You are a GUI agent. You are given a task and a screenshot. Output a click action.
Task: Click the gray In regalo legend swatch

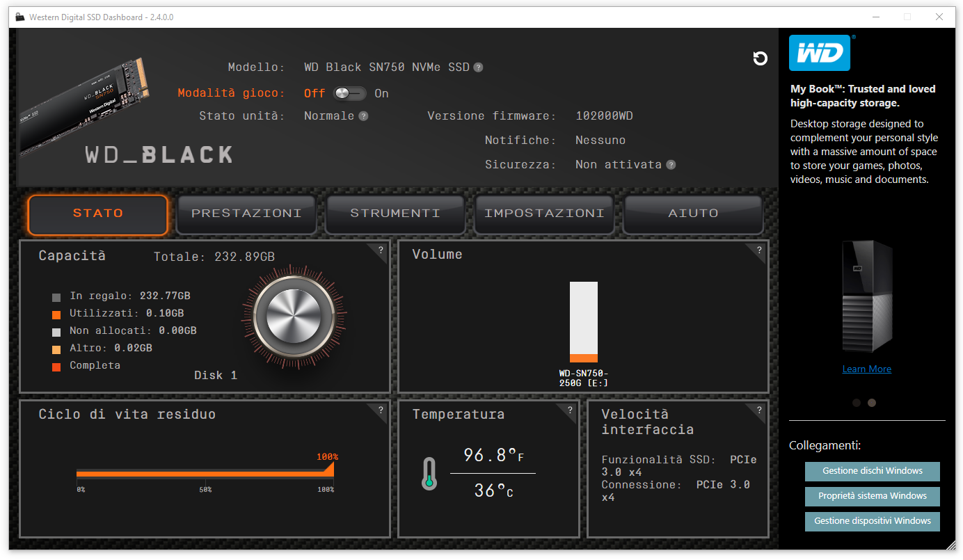coord(56,297)
